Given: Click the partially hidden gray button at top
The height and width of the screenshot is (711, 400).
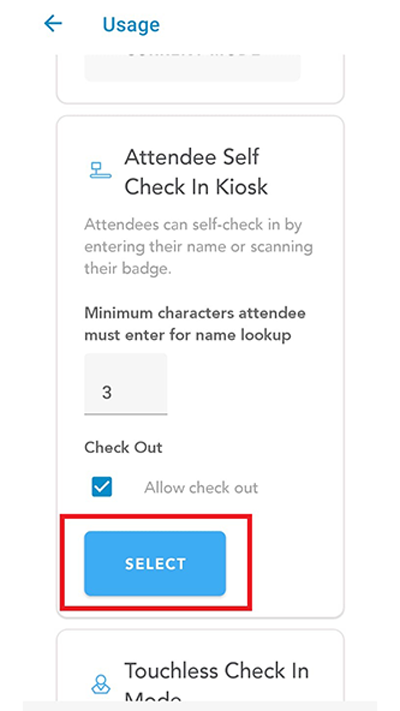Looking at the screenshot, I should click(x=192, y=68).
